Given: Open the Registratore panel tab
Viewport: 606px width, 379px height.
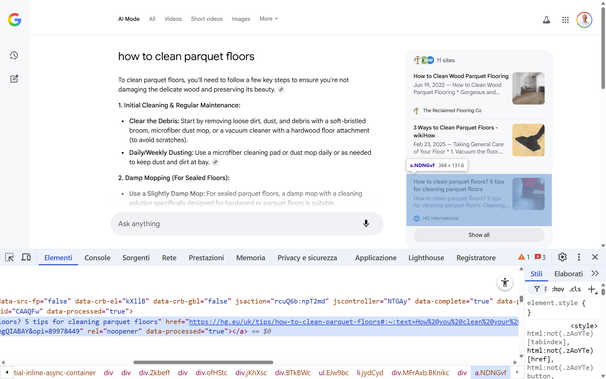Looking at the screenshot, I should coord(476,258).
